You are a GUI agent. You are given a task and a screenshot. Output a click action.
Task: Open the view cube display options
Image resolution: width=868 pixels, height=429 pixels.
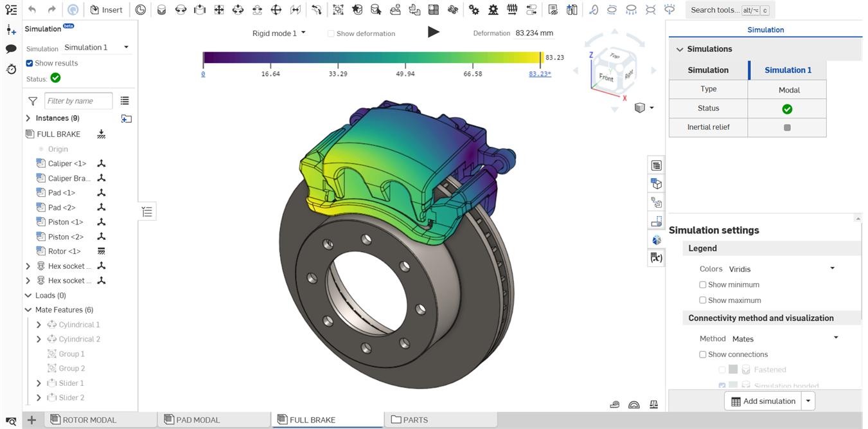point(644,108)
